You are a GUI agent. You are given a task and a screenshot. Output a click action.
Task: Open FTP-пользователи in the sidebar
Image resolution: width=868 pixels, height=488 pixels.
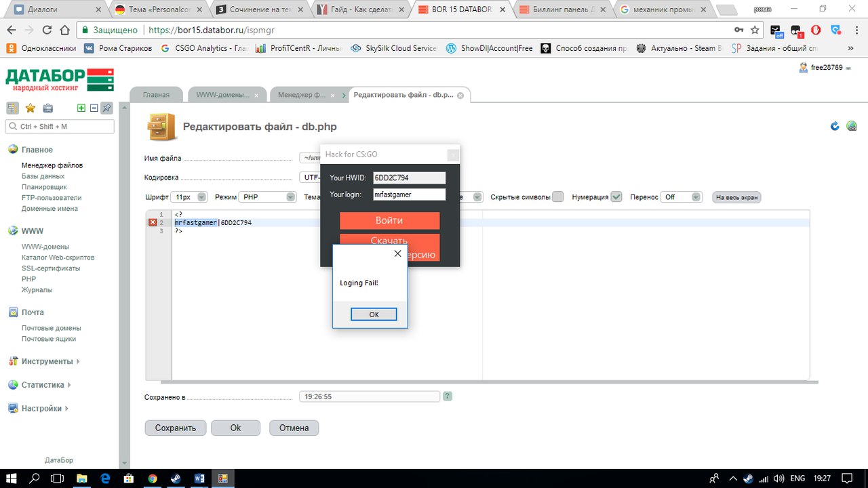point(52,198)
